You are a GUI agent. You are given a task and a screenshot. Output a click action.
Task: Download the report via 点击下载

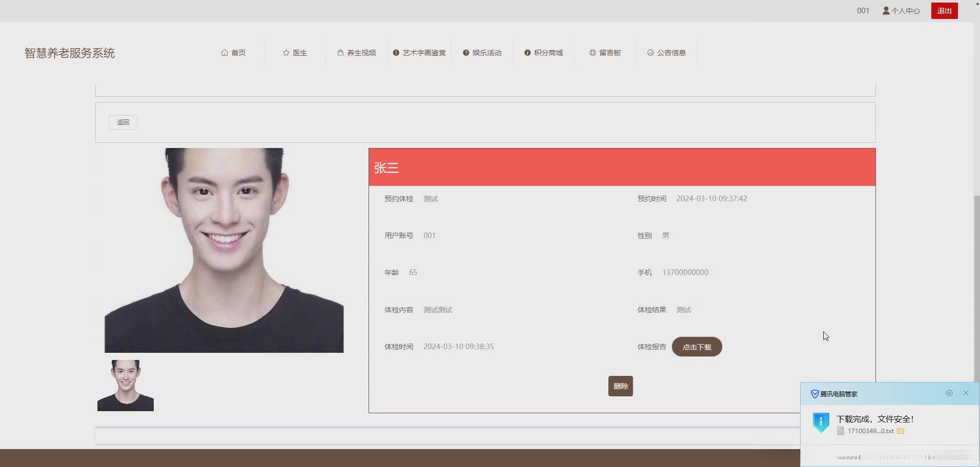coord(697,347)
